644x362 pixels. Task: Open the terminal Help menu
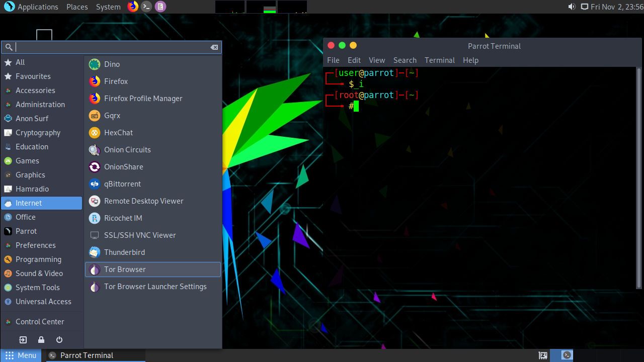coord(470,60)
